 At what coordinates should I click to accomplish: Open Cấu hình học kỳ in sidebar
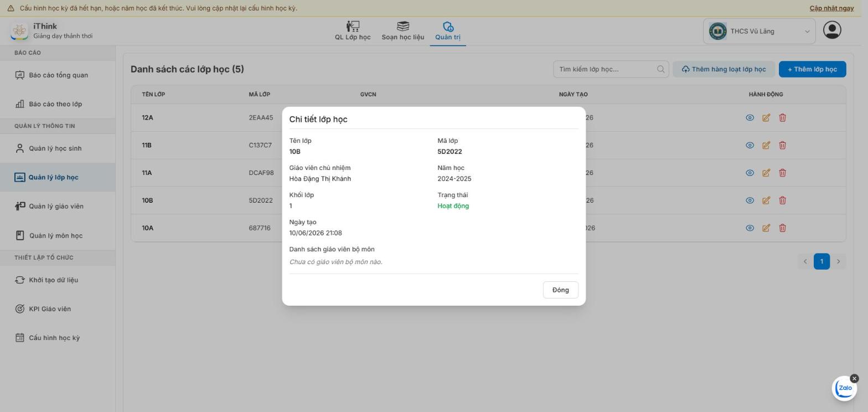58,338
